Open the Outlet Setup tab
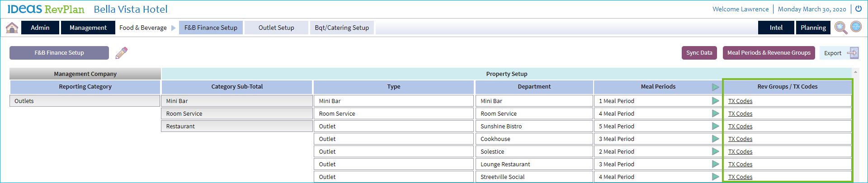This screenshot has height=183, width=868. pyautogui.click(x=276, y=28)
